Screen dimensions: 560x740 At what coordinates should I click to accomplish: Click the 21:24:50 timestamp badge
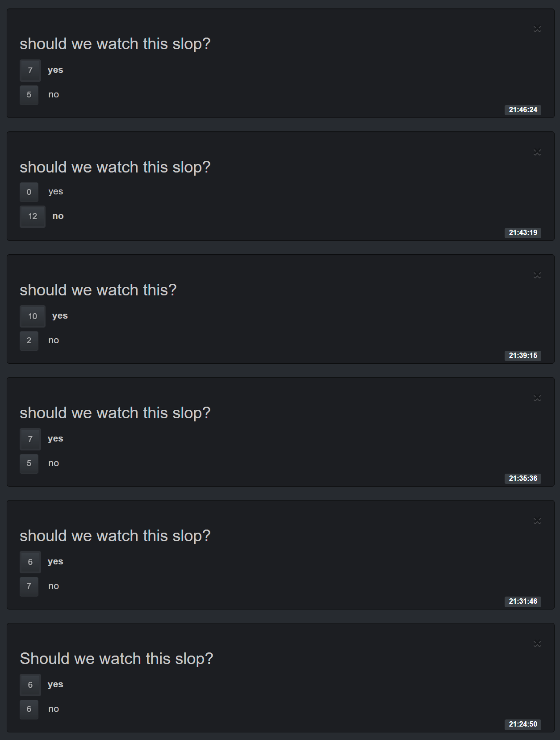point(522,724)
